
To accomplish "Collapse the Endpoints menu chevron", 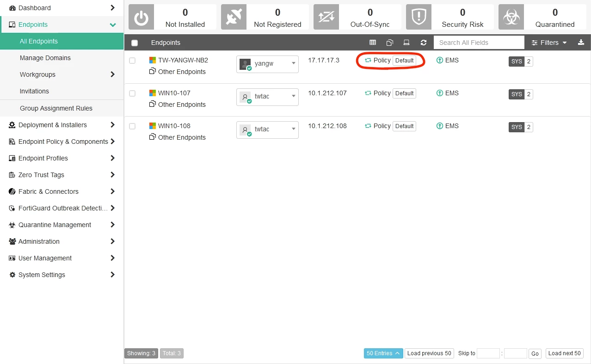I will coord(112,25).
